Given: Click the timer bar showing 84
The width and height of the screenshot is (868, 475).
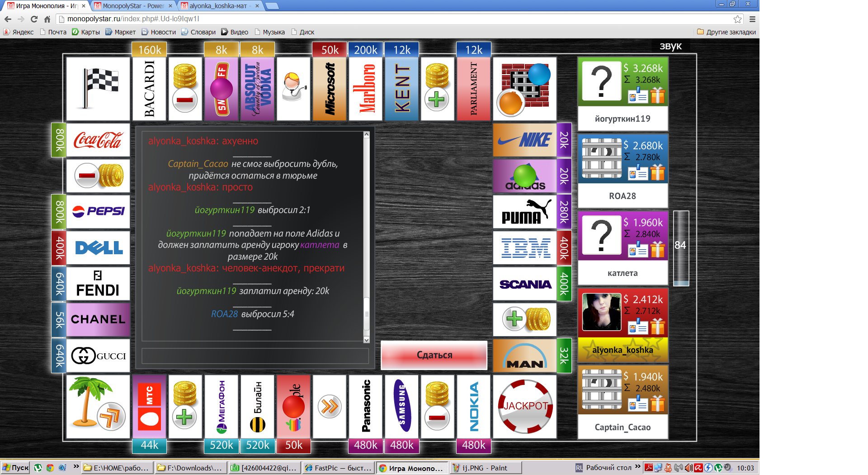Looking at the screenshot, I should click(x=681, y=248).
